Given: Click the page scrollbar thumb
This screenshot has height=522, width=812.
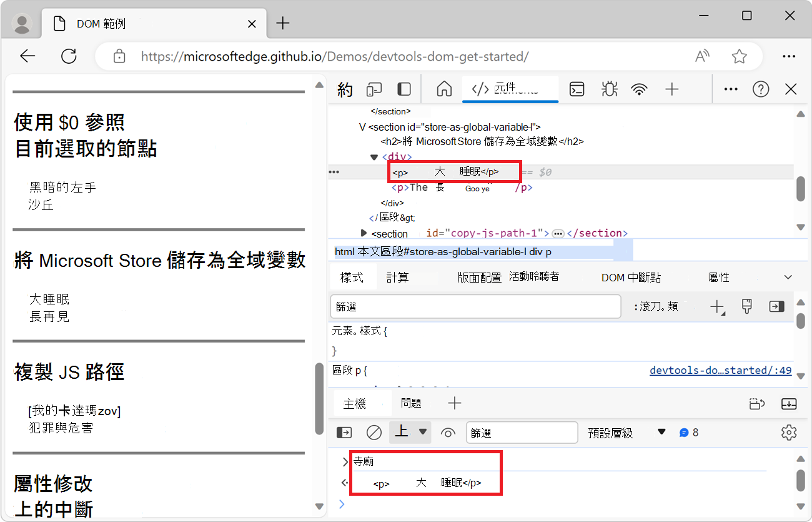Looking at the screenshot, I should coord(319,398).
